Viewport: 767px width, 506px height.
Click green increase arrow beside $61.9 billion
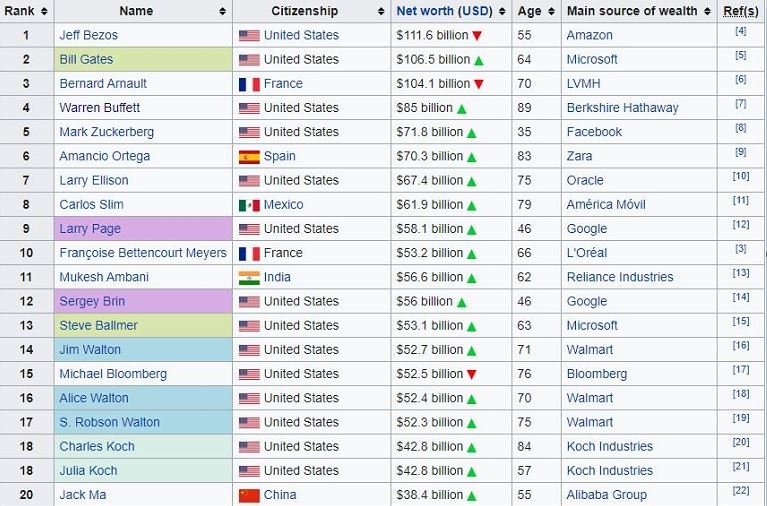(x=472, y=206)
